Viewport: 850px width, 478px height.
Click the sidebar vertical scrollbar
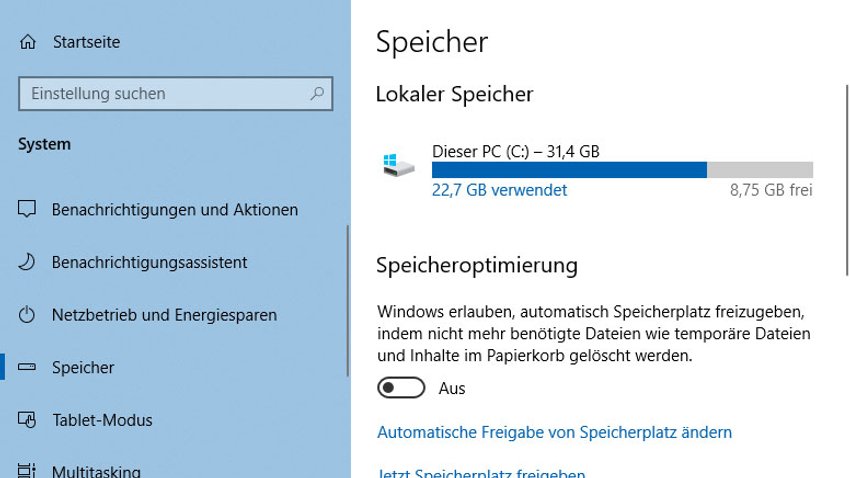347,301
